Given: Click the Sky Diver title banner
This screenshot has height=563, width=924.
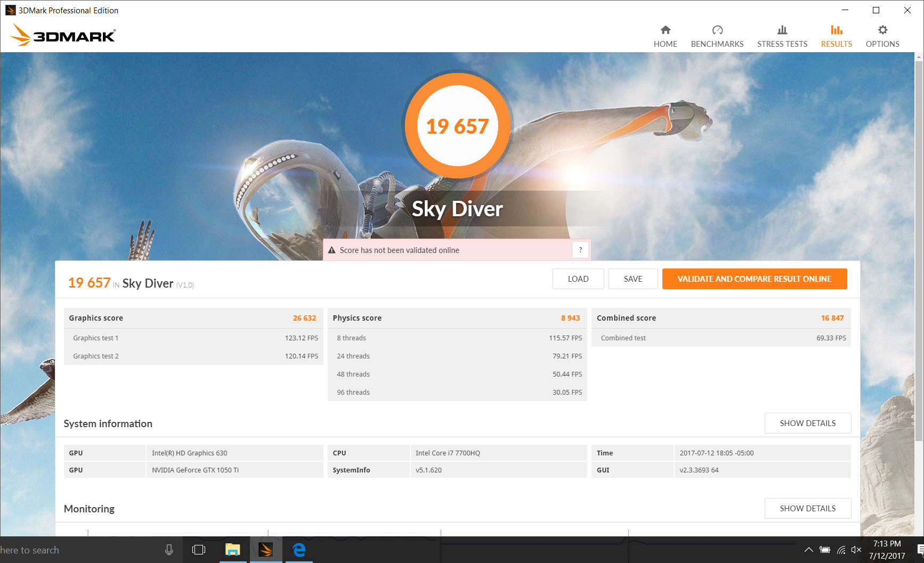Looking at the screenshot, I should click(x=457, y=208).
